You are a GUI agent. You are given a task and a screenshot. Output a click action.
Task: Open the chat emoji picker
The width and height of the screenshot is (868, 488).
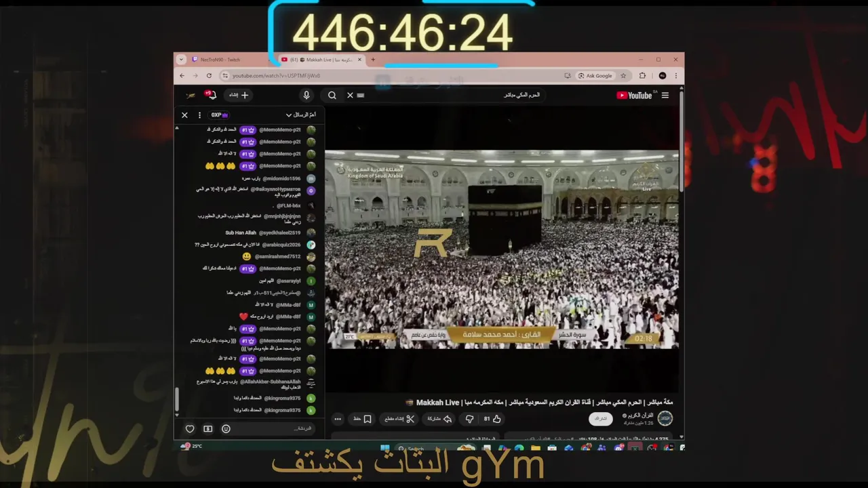226,428
